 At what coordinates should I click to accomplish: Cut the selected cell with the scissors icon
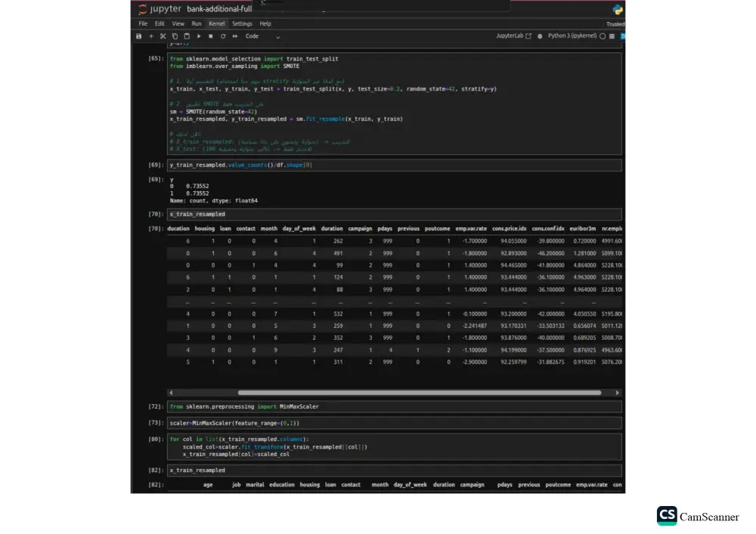[x=163, y=35]
